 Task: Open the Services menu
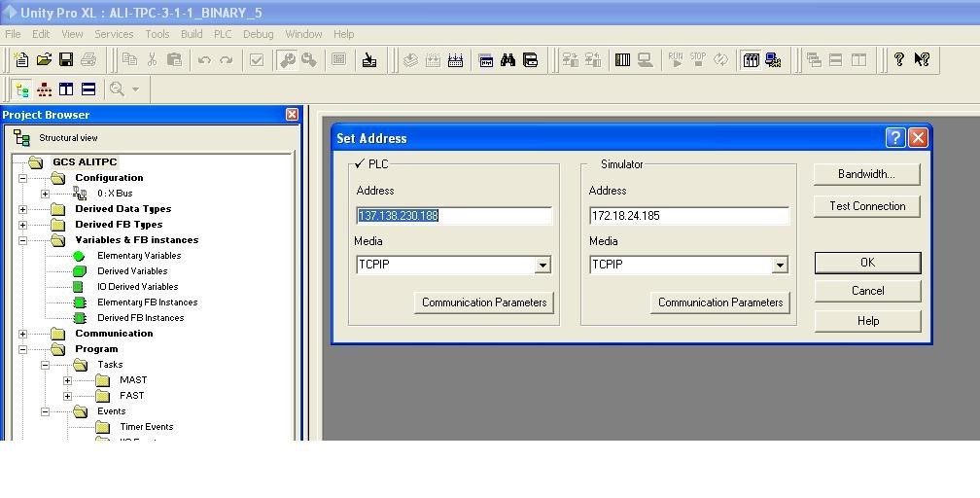coord(114,34)
